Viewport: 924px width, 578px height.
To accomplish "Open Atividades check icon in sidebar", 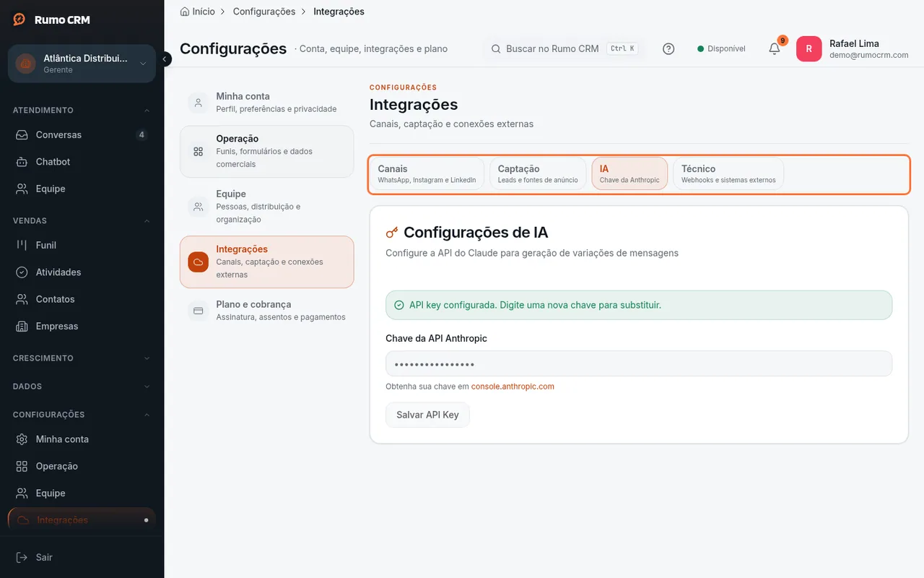I will tap(22, 272).
